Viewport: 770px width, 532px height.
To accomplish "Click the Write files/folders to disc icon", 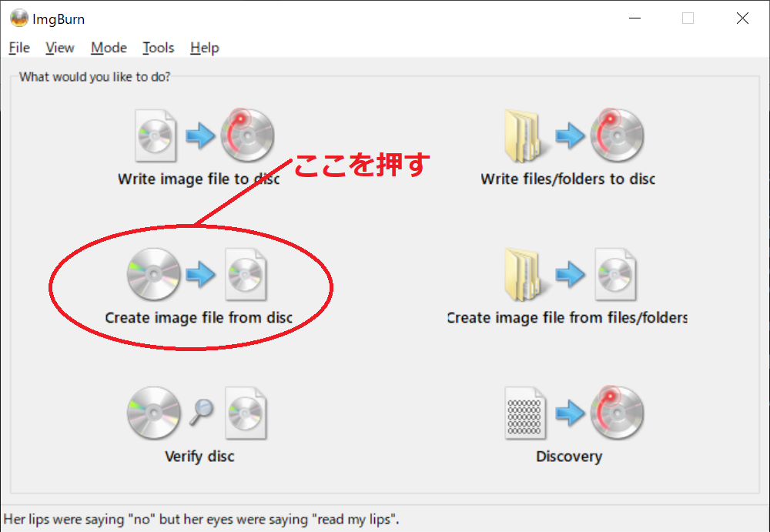I will point(574,136).
